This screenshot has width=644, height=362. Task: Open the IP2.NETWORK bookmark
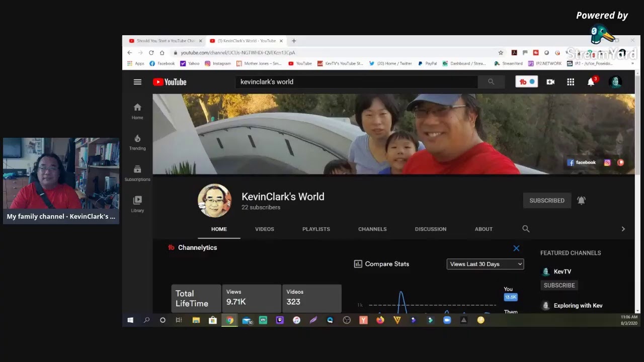(544, 63)
